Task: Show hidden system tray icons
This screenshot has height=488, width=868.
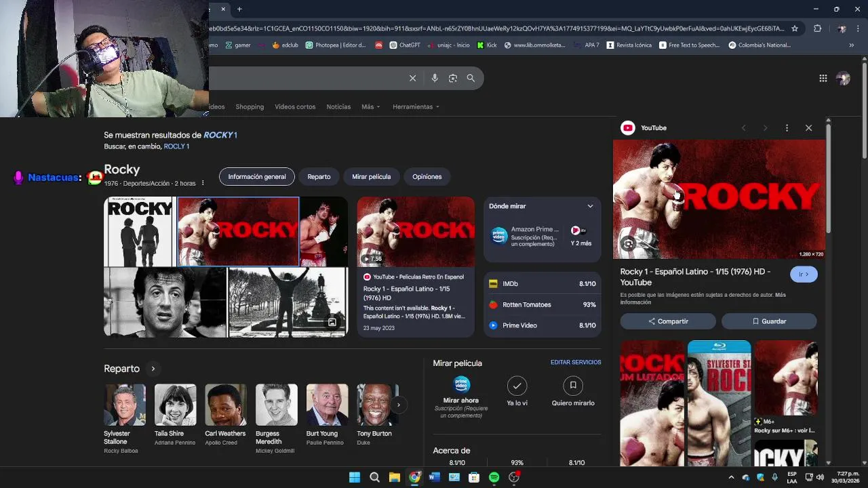Action: (731, 477)
